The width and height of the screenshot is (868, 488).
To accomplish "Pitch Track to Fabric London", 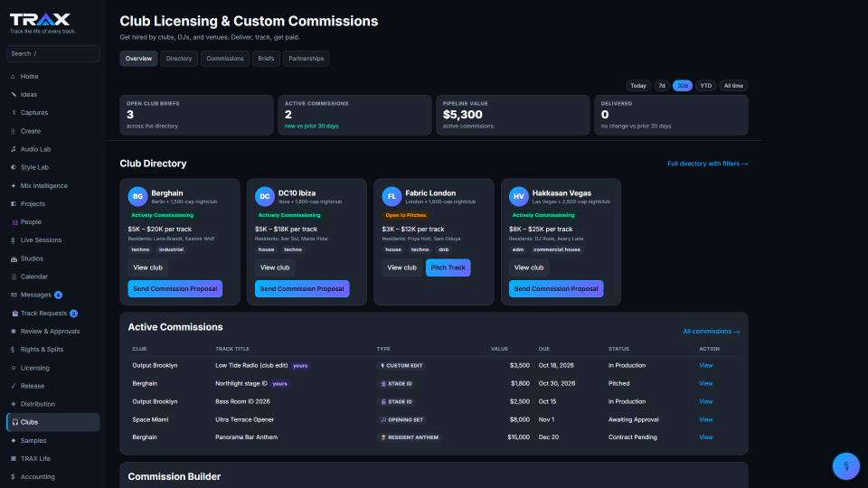I will 448,267.
